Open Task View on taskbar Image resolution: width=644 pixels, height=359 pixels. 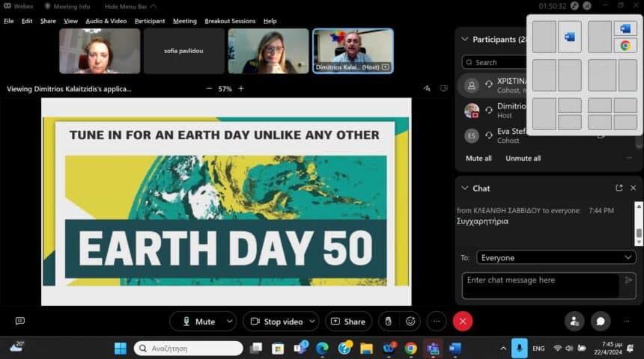click(256, 349)
